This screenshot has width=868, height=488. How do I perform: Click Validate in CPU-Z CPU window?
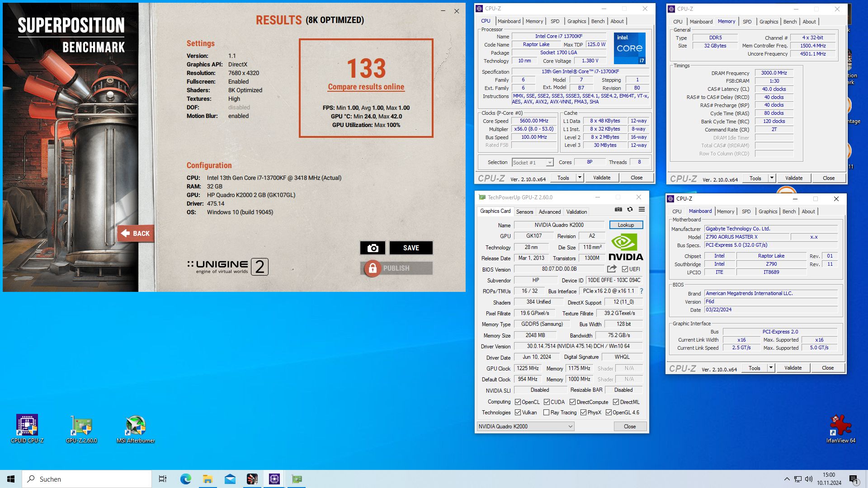[601, 178]
